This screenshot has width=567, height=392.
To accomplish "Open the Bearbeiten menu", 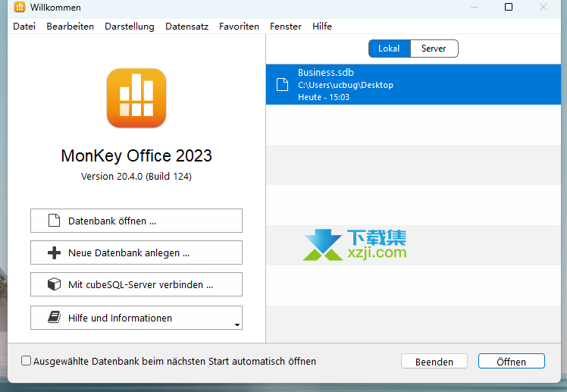I will coord(70,27).
